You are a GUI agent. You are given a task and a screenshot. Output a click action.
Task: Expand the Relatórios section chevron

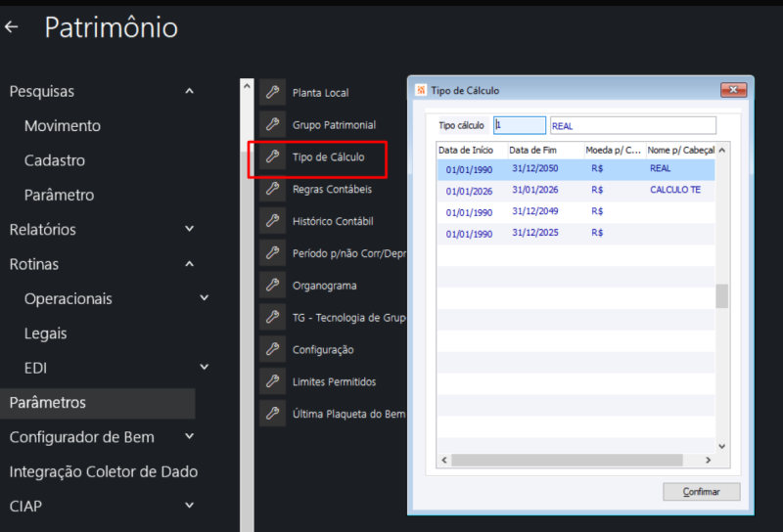189,229
